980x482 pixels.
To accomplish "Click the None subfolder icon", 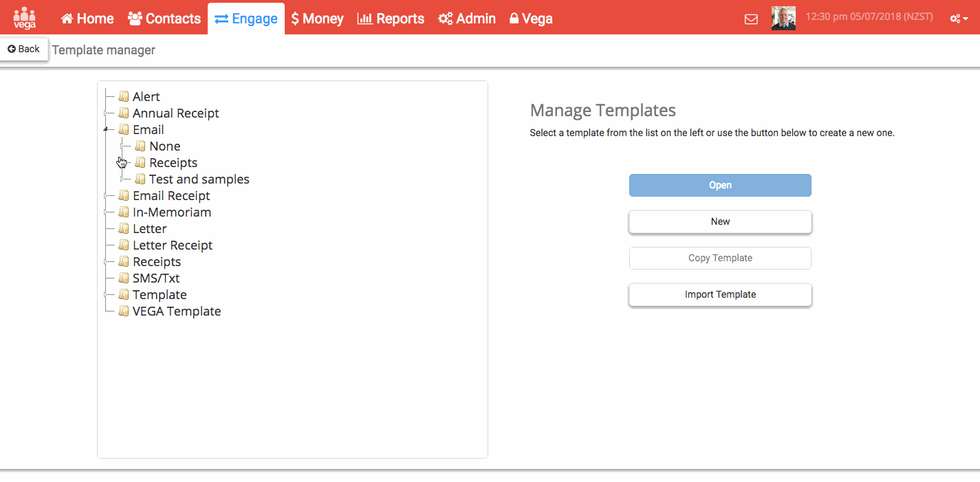I will click(x=140, y=146).
